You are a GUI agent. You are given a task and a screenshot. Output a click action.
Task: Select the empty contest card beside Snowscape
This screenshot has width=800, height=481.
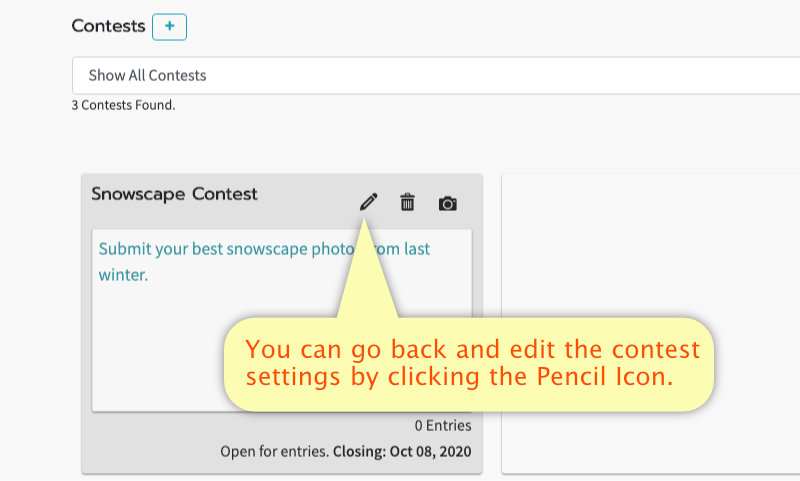[x=651, y=324]
